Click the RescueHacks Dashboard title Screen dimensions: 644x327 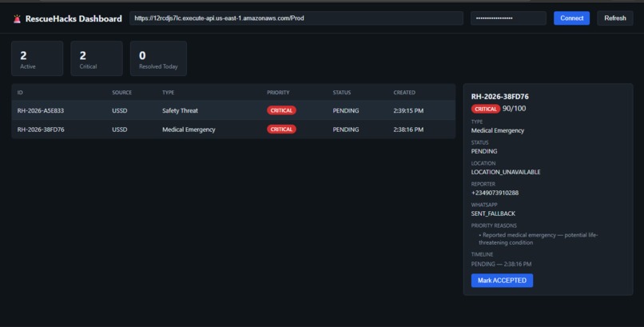(x=74, y=18)
